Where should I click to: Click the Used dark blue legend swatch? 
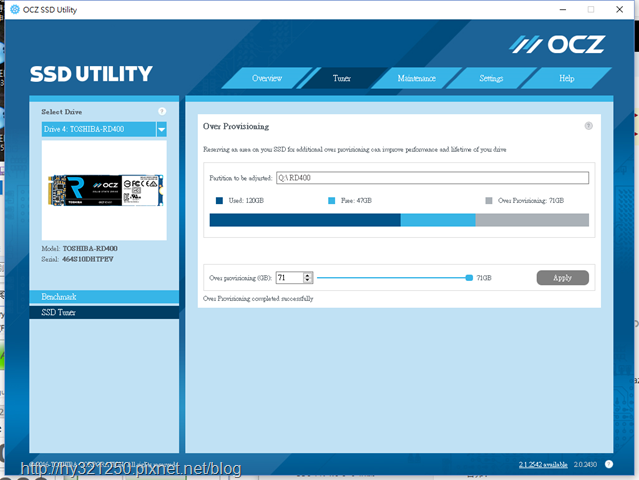[219, 200]
